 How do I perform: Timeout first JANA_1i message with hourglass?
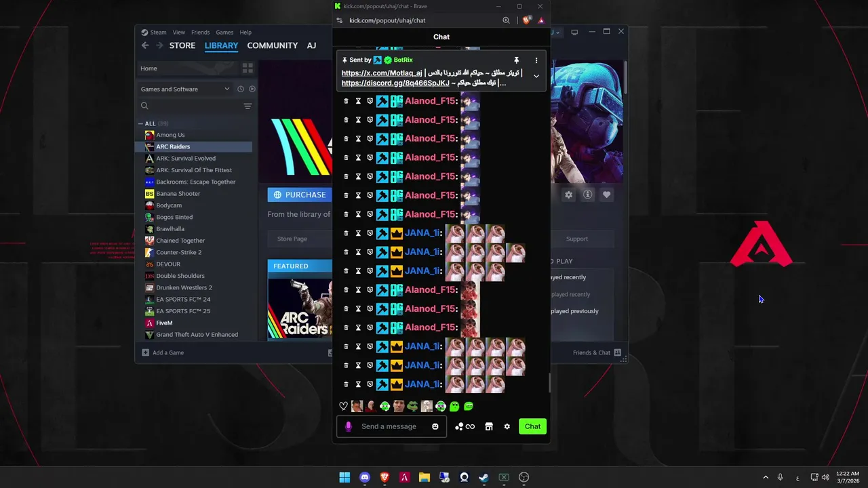[x=358, y=233]
